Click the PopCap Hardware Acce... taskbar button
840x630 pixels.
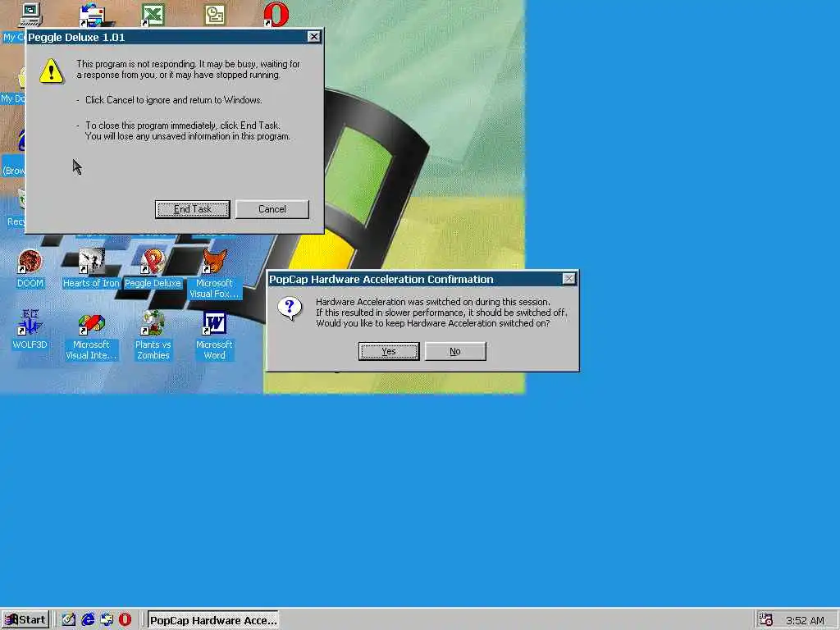tap(213, 620)
